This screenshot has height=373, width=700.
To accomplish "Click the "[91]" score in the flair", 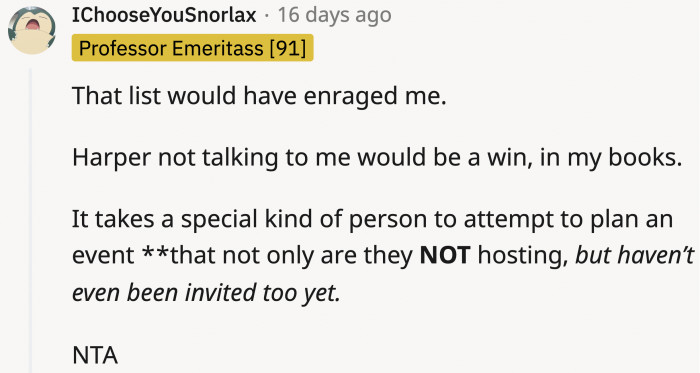I will 288,48.
